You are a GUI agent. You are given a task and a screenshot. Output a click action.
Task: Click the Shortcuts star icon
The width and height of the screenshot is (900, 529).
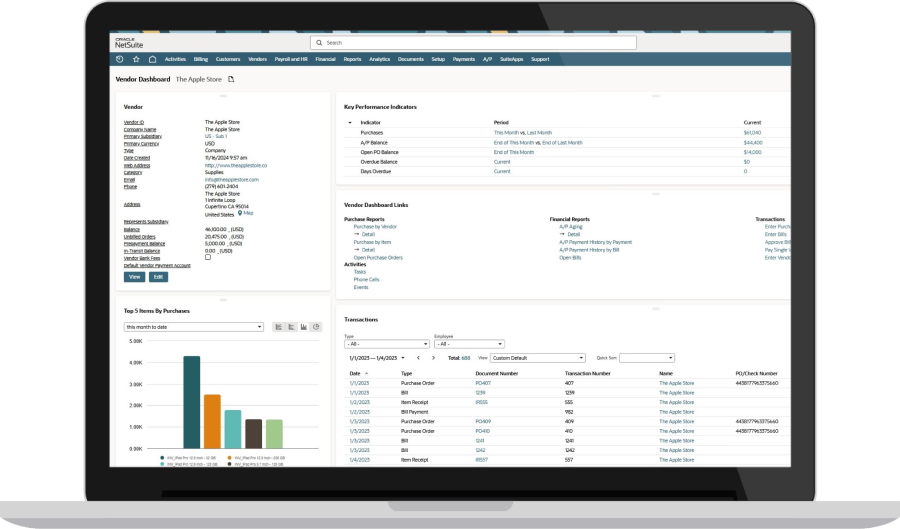(136, 59)
